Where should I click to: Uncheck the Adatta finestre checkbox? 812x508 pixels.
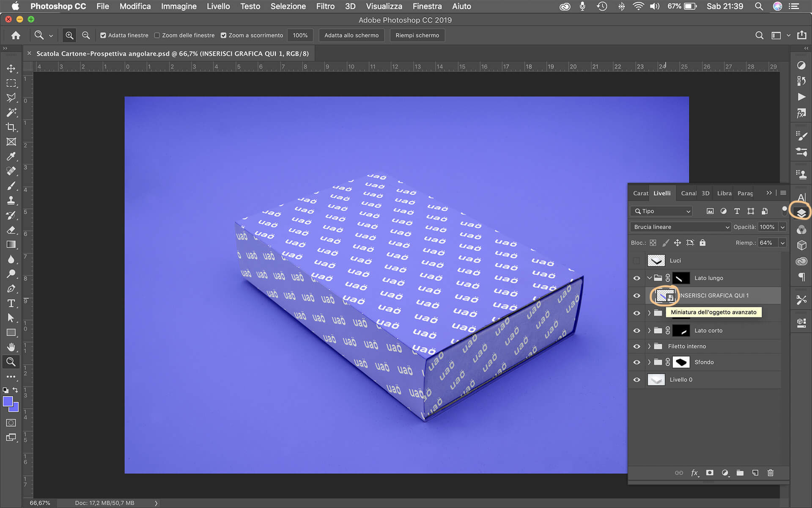coord(103,36)
